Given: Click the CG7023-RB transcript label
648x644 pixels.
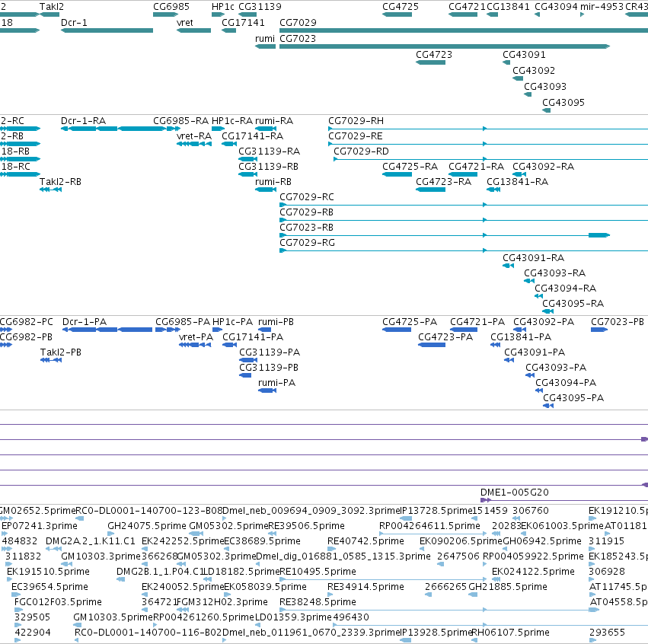Looking at the screenshot, I should pyautogui.click(x=306, y=228).
